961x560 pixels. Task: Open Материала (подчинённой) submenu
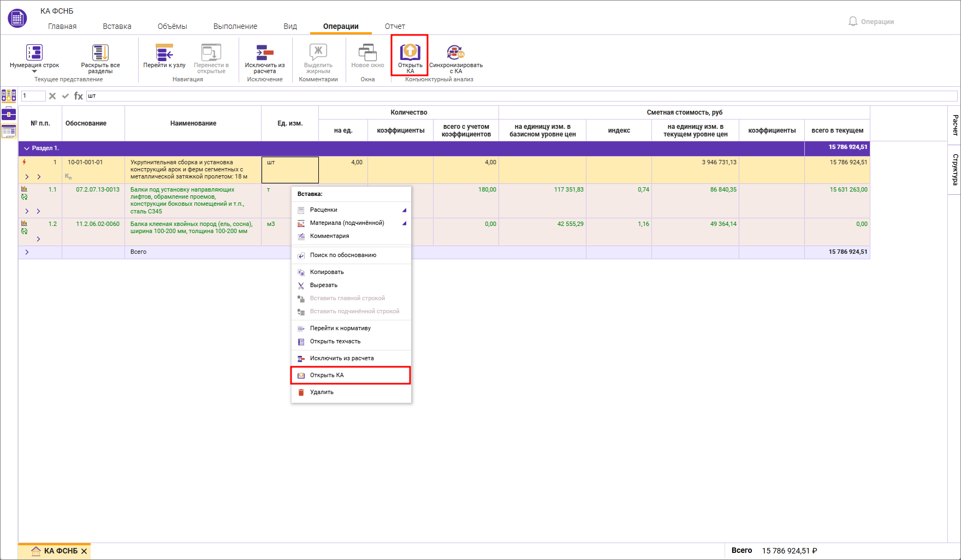click(351, 223)
